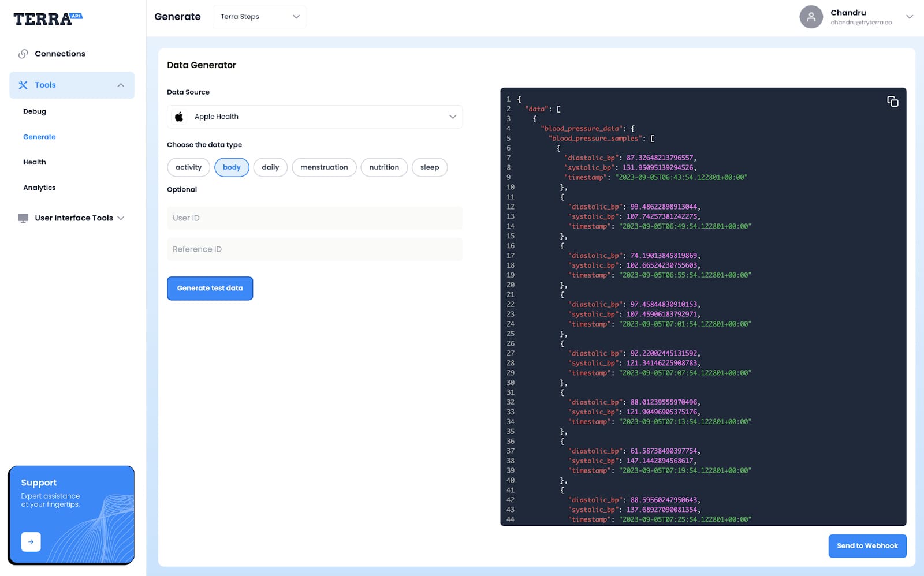Copy the generated JSON output

click(x=892, y=102)
